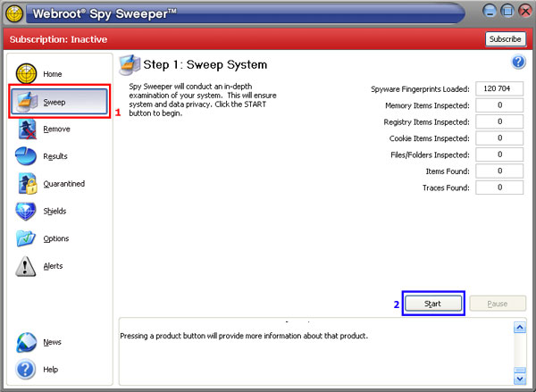Click the Results pie chart icon
Image resolution: width=536 pixels, height=392 pixels.
(26, 156)
